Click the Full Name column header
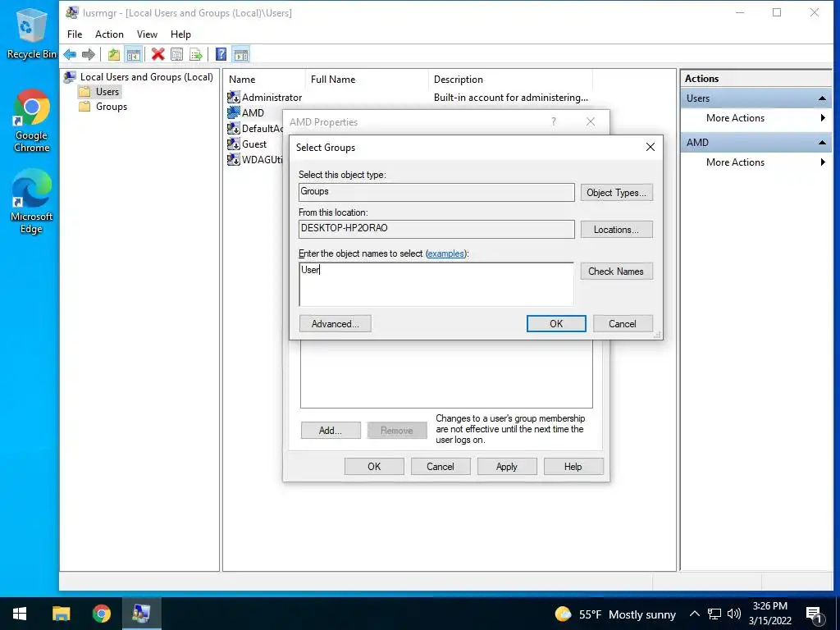This screenshot has width=840, height=630. [x=367, y=80]
